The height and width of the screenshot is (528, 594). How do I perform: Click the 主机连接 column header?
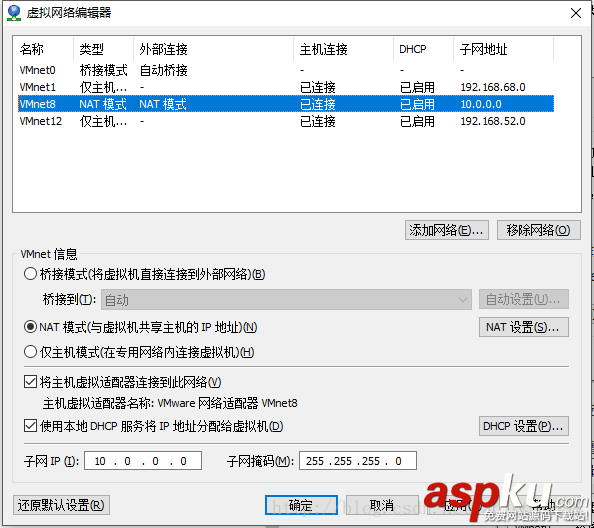pyautogui.click(x=344, y=49)
